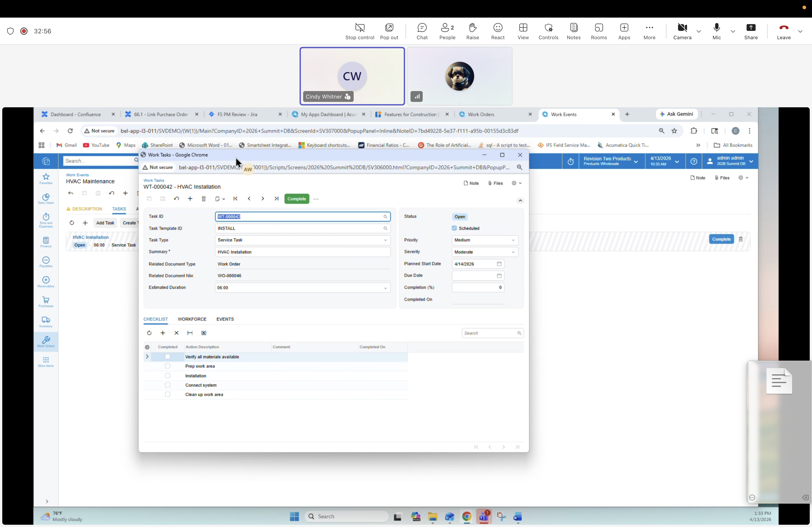
Task: Switch to the Work Orders browser tab
Action: (x=481, y=114)
